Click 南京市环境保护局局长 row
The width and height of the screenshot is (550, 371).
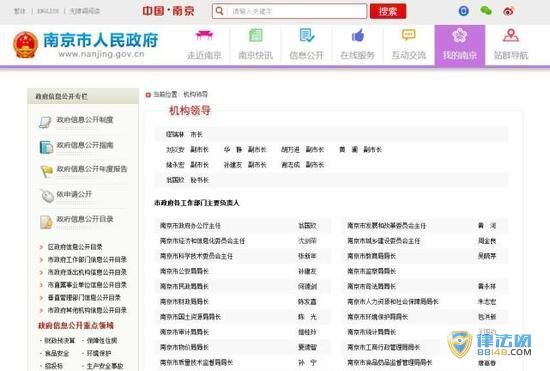coord(424,317)
